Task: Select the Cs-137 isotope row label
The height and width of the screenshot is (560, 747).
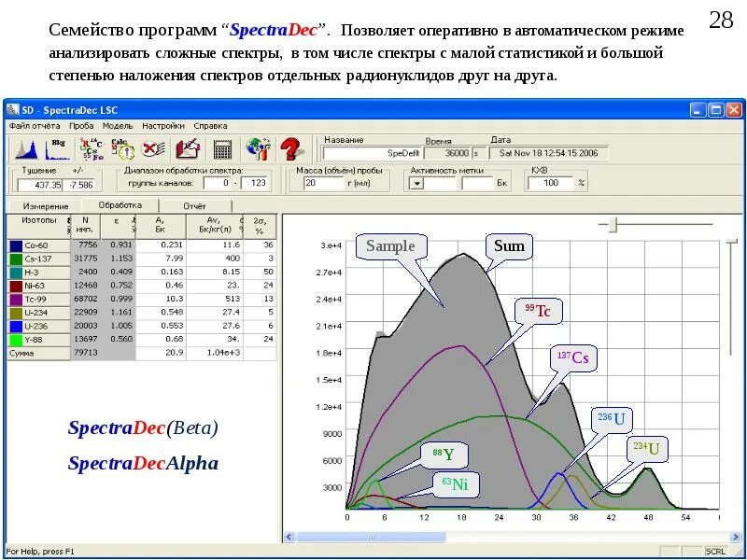Action: (x=38, y=259)
